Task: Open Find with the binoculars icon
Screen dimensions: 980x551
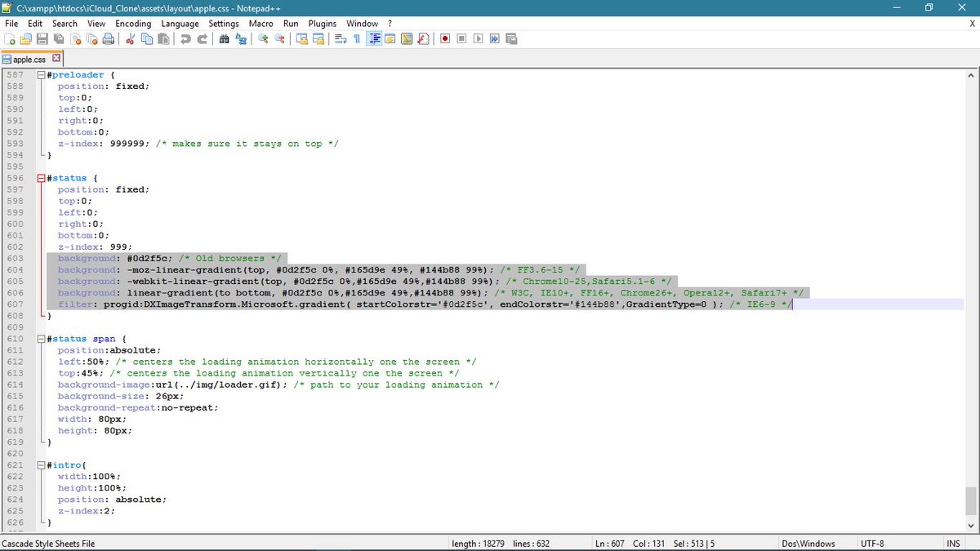Action: (224, 38)
